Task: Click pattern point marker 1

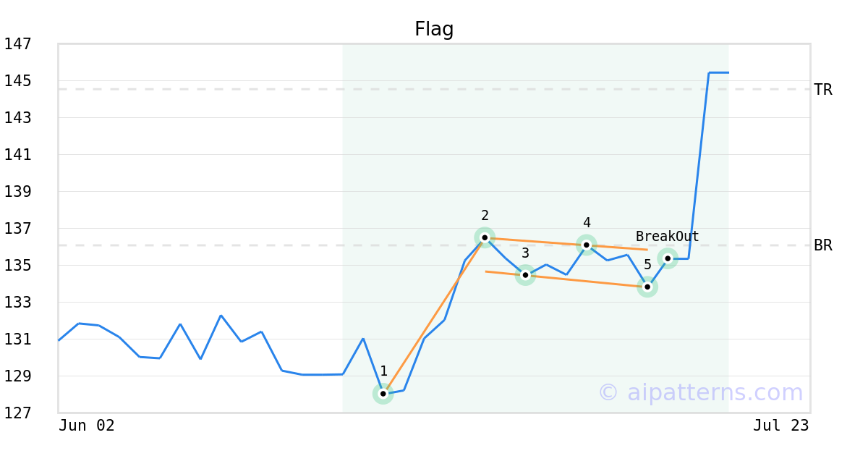Action: coord(383,394)
